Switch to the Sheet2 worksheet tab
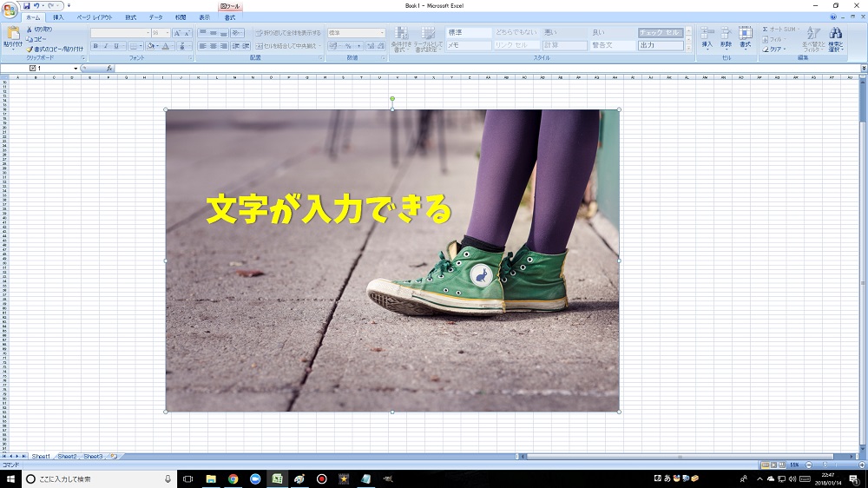Image resolution: width=868 pixels, height=488 pixels. [67, 457]
